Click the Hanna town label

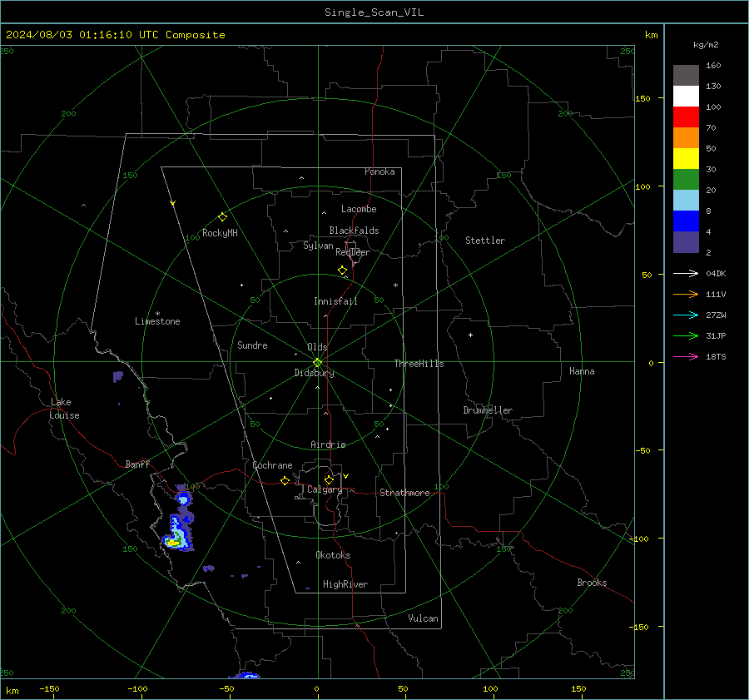click(x=582, y=371)
